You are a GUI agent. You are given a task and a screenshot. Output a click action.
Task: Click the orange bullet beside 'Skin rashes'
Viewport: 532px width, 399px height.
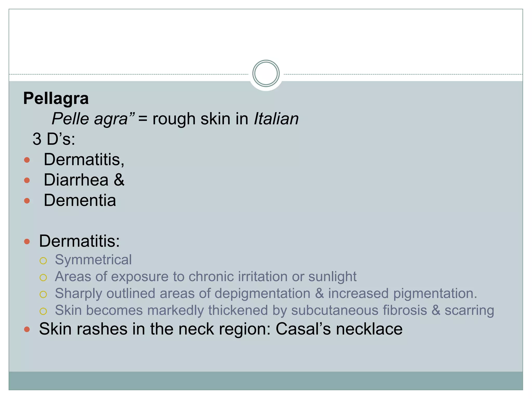[x=27, y=329]
